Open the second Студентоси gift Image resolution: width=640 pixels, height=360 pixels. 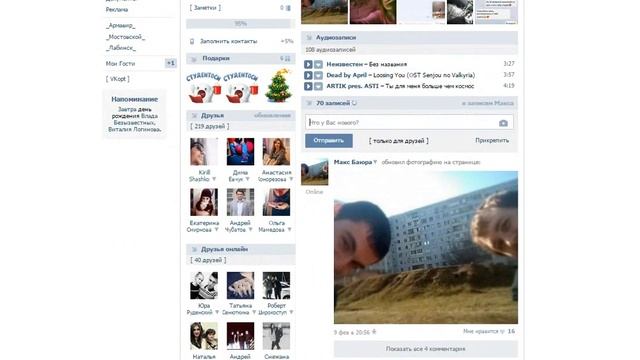click(241, 87)
